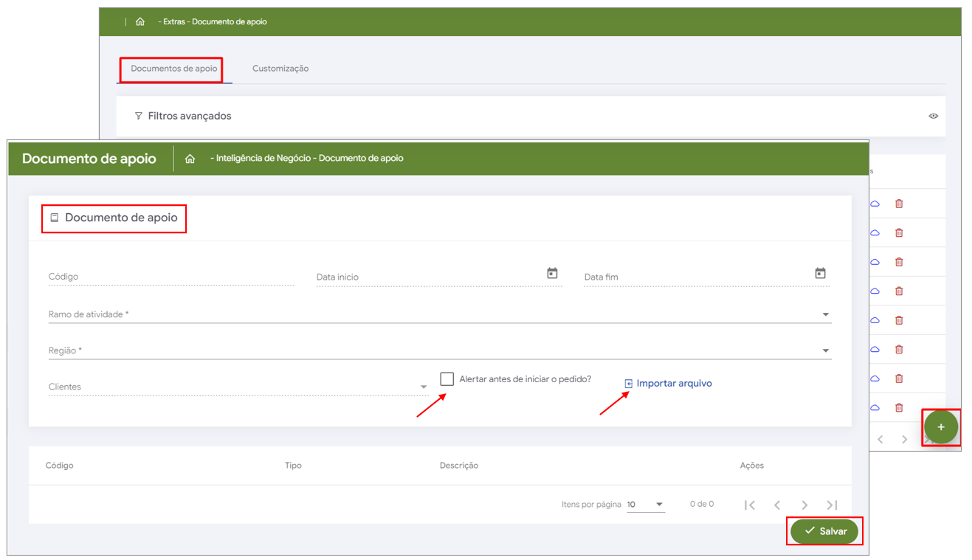The height and width of the screenshot is (560, 972).
Task: Click the first row red trash icon
Action: (899, 204)
